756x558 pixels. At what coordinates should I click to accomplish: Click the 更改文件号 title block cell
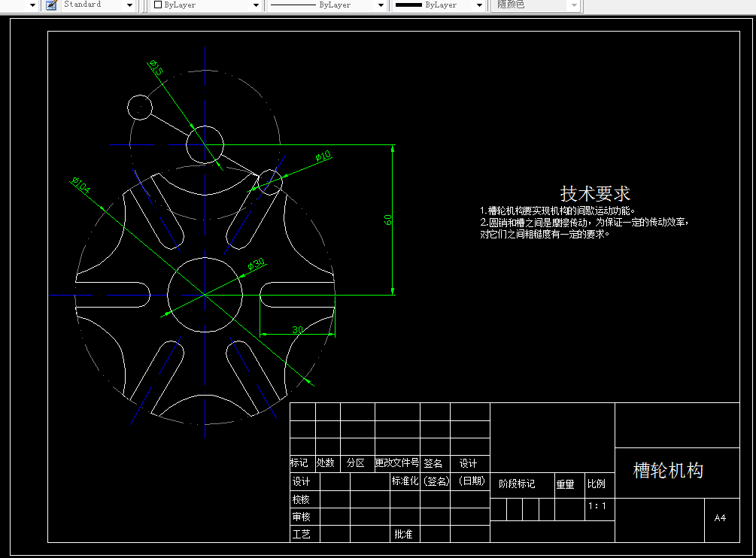click(396, 463)
